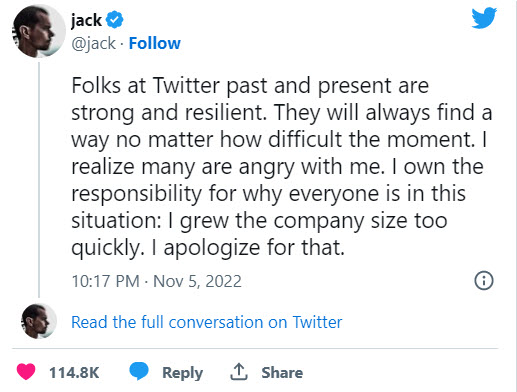Click the small avatar beside conversation link
The image size is (517, 392).
pos(39,321)
